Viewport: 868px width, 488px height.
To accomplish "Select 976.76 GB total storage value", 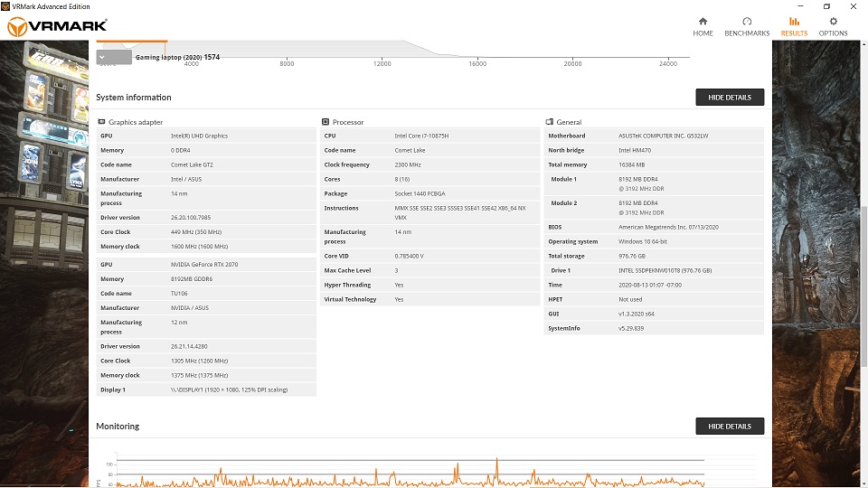I will pyautogui.click(x=632, y=256).
